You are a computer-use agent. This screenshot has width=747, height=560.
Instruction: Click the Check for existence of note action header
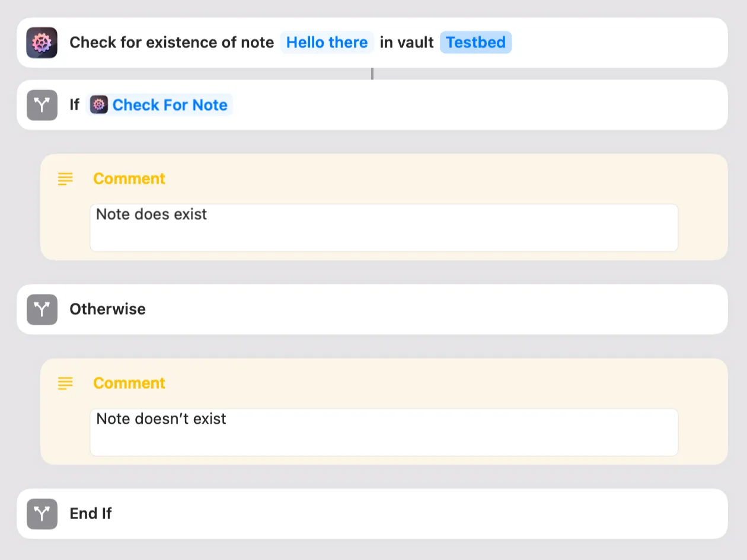(172, 42)
